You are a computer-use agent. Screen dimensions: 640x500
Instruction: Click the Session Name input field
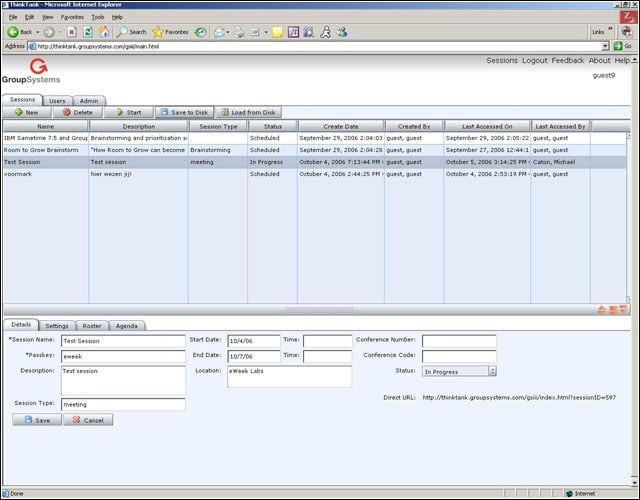(123, 341)
